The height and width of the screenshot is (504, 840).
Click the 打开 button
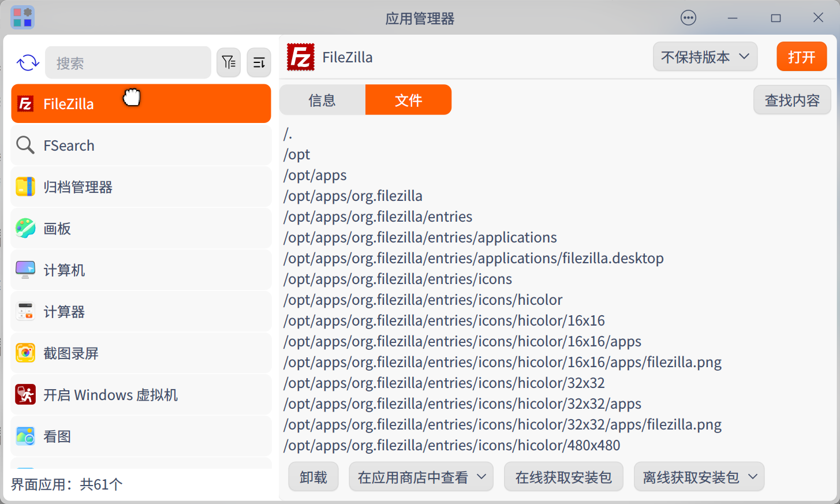[x=802, y=57]
